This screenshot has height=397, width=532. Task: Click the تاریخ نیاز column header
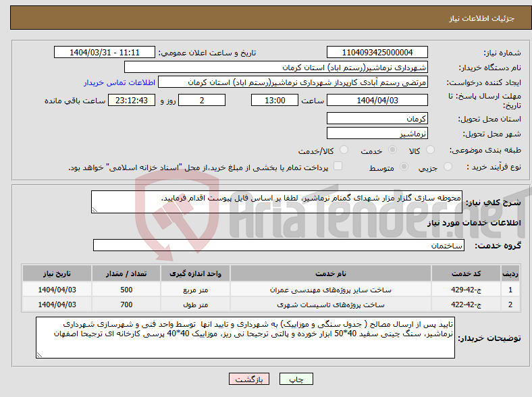[x=57, y=273]
